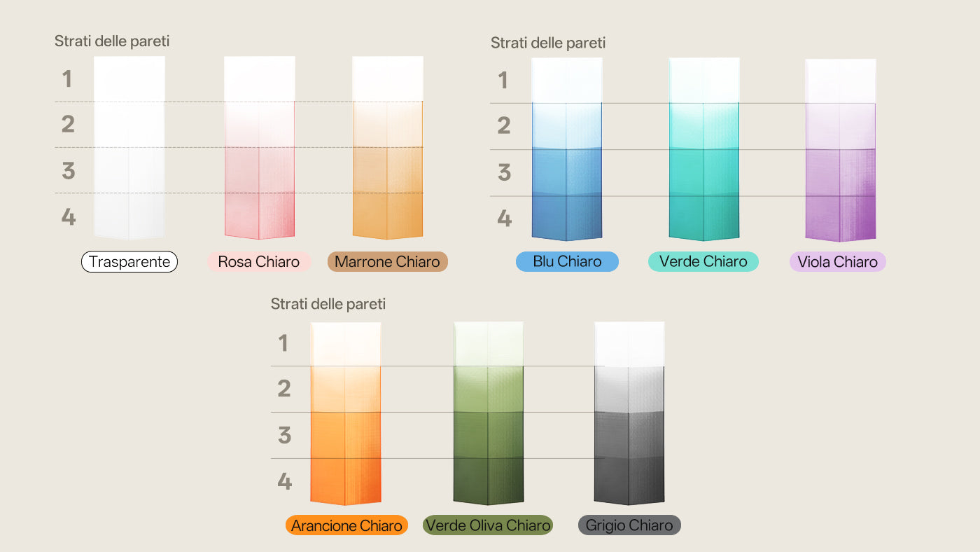Click the Grigio Chiaro label
This screenshot has width=980, height=552.
tap(629, 525)
